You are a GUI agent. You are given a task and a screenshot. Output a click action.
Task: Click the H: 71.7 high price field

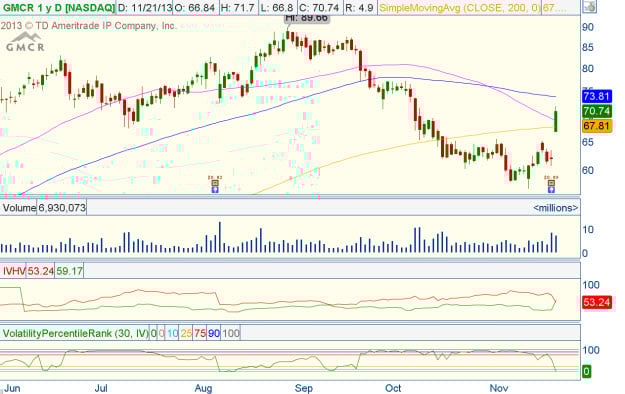pyautogui.click(x=238, y=8)
